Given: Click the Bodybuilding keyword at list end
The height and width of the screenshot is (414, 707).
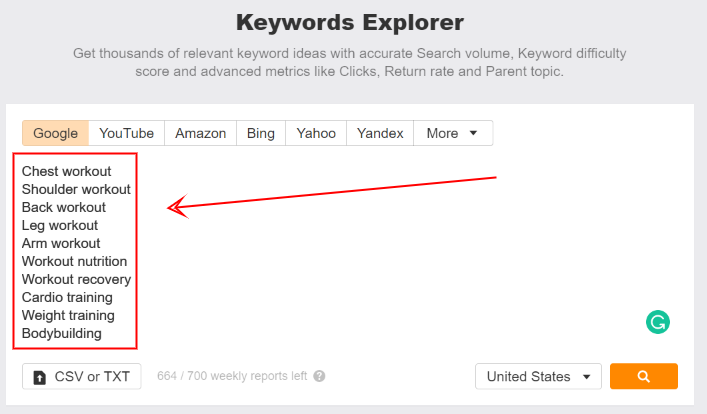Looking at the screenshot, I should [x=62, y=333].
